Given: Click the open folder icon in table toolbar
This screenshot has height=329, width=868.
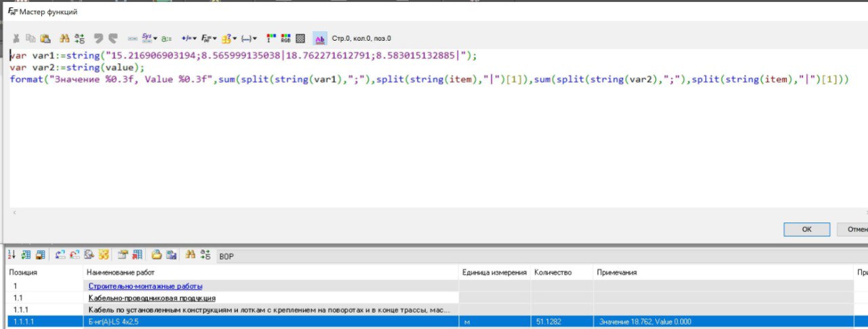Looking at the screenshot, I should pyautogui.click(x=156, y=255).
